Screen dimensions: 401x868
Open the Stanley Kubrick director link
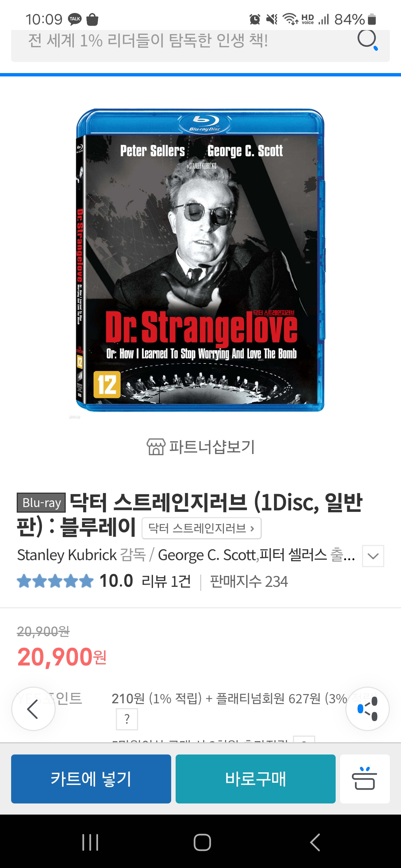67,555
